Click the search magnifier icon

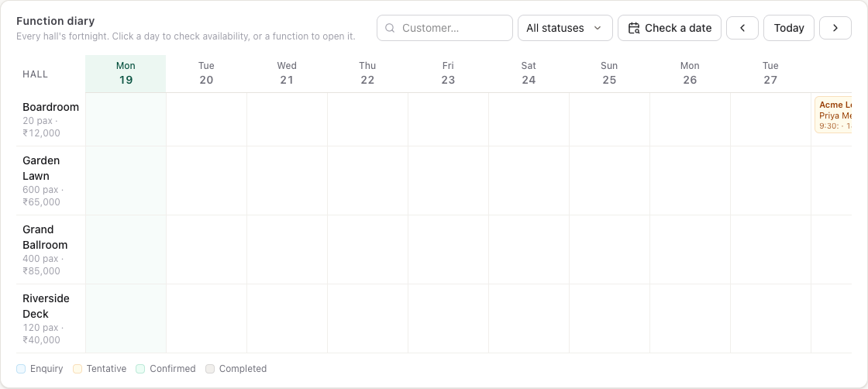(390, 28)
